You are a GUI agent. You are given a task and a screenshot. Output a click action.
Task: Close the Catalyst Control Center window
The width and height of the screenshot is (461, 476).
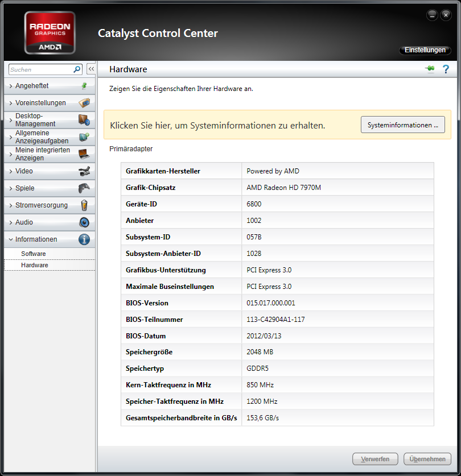pos(446,15)
